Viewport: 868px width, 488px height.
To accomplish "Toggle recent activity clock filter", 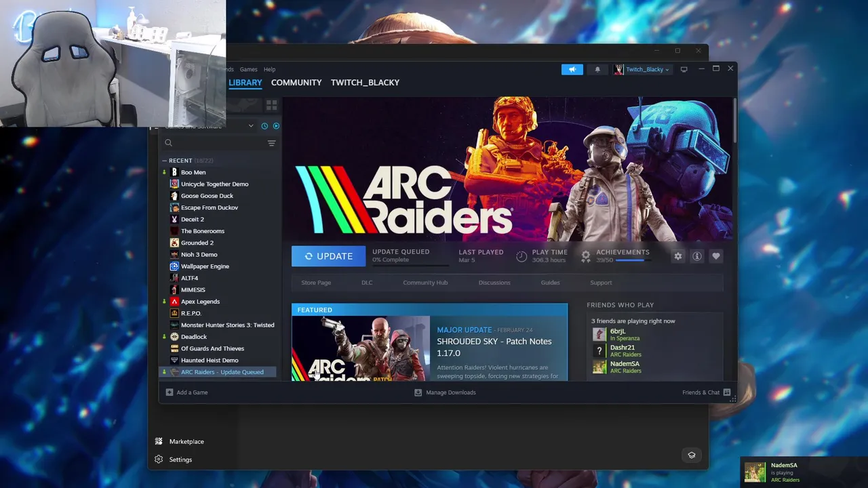I will pyautogui.click(x=264, y=126).
